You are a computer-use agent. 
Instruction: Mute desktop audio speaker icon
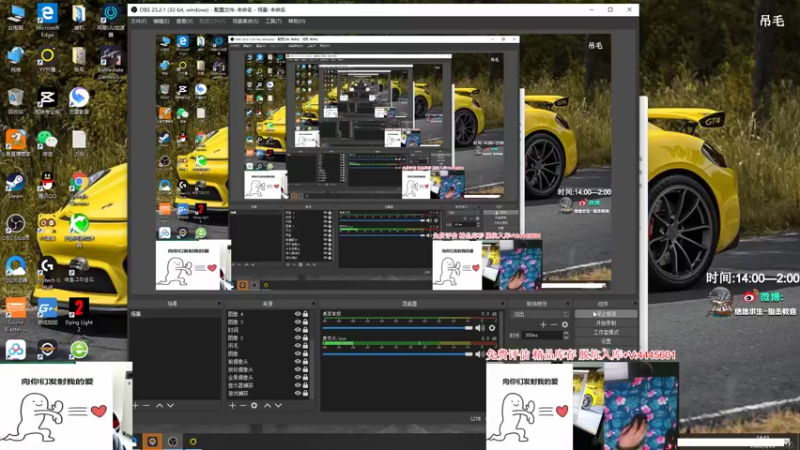(x=480, y=328)
